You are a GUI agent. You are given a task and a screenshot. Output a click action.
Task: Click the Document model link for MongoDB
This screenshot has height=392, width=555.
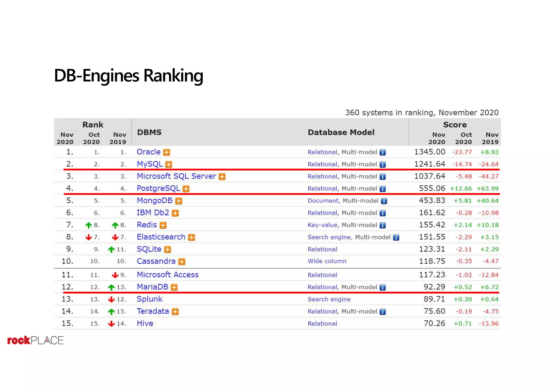[323, 201]
